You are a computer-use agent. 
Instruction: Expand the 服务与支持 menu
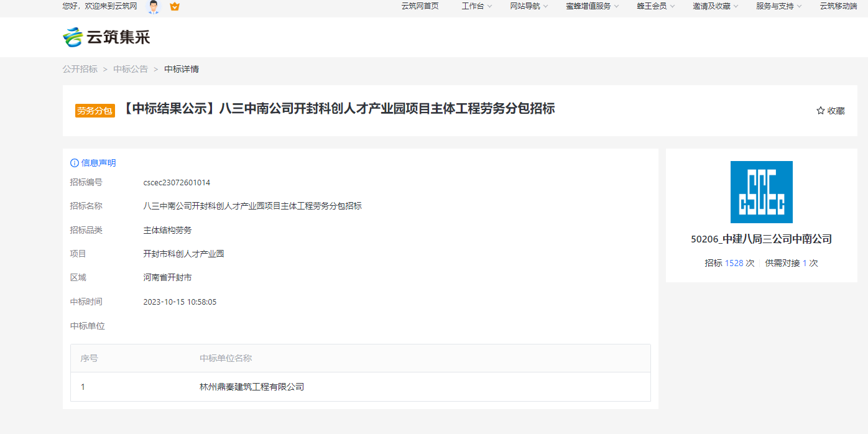click(x=778, y=6)
